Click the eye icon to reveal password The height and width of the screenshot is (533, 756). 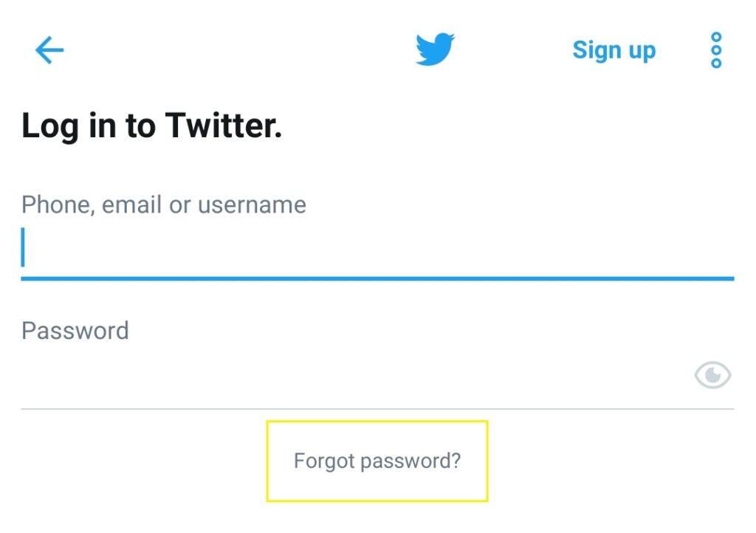pyautogui.click(x=712, y=375)
